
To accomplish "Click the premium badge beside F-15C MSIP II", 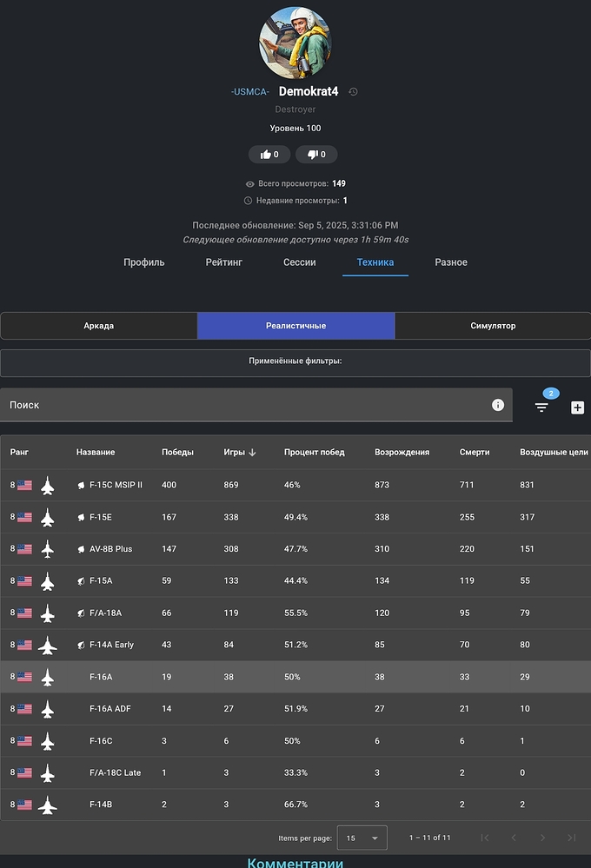I will point(81,486).
